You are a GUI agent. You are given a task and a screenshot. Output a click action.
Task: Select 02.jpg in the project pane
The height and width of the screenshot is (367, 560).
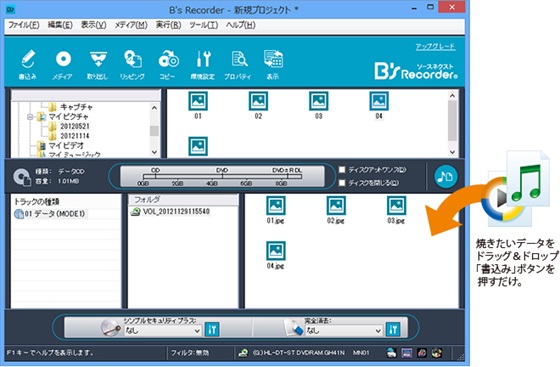(336, 210)
